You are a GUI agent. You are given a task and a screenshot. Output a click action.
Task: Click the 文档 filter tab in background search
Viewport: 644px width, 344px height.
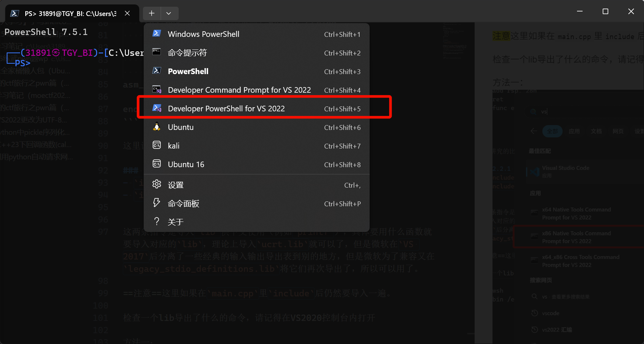[596, 131]
